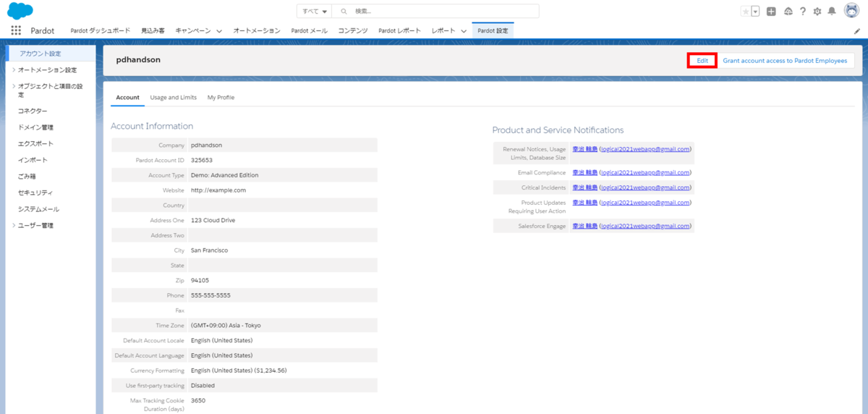Add this page to favorites star
Screen dimensions: 868x414
746,12
